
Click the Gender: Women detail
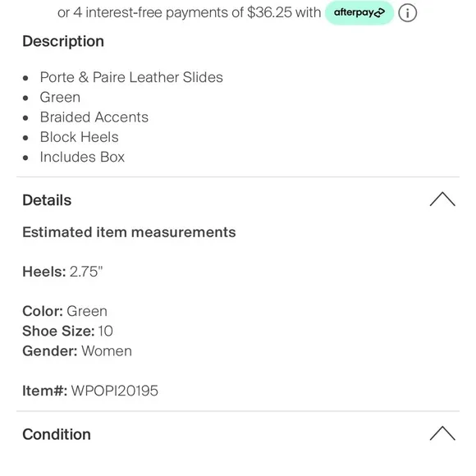[x=77, y=351]
